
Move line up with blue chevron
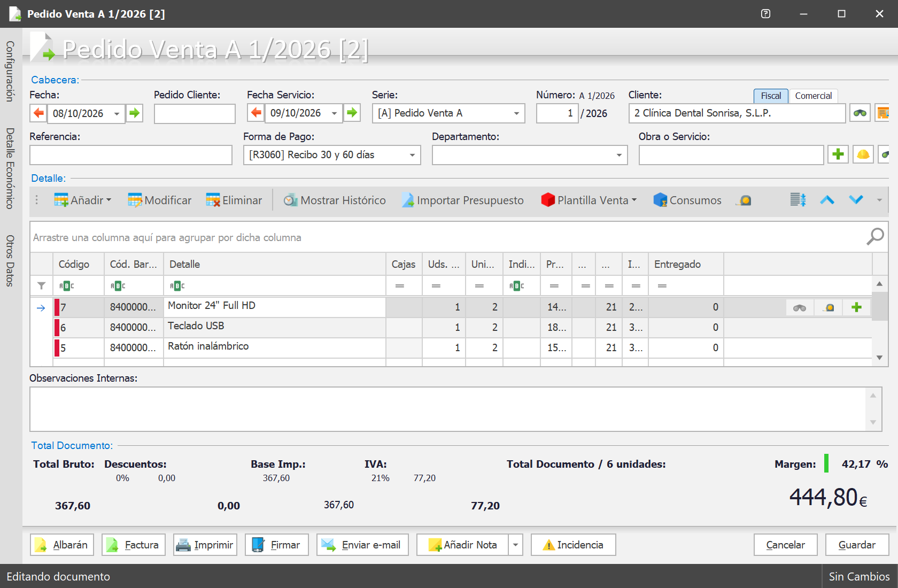(x=827, y=200)
